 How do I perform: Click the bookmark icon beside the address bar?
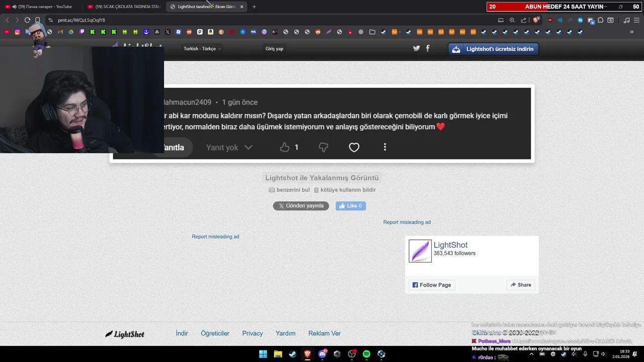pos(38,20)
